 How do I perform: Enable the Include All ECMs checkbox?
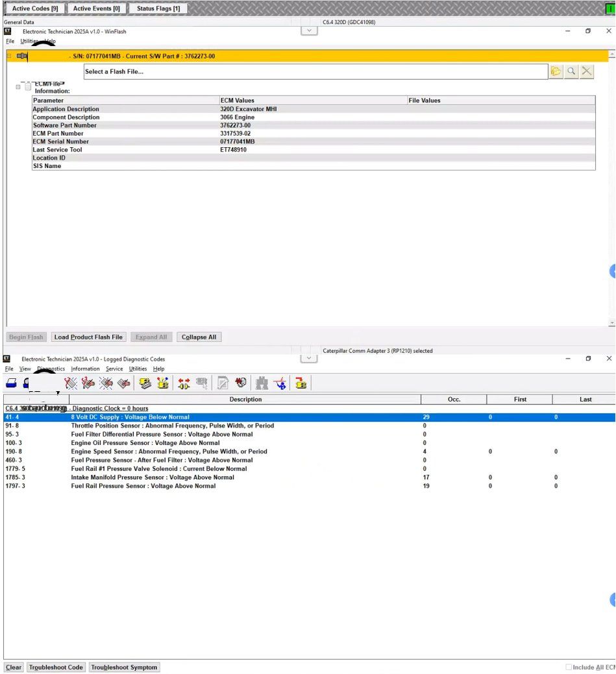569,667
